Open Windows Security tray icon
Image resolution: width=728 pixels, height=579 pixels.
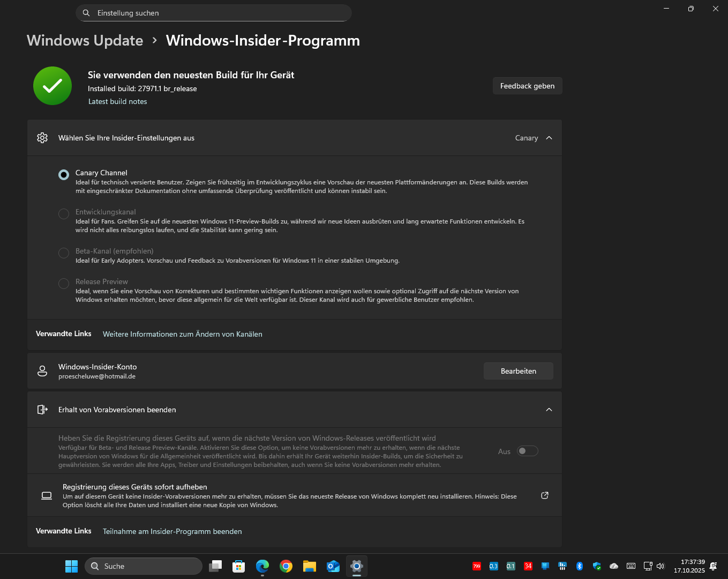pyautogui.click(x=597, y=566)
